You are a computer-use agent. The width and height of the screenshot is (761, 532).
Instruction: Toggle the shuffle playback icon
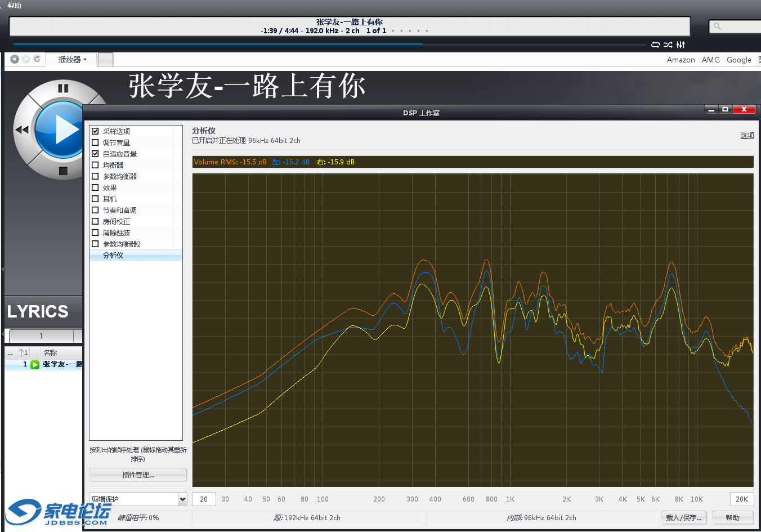coord(668,44)
